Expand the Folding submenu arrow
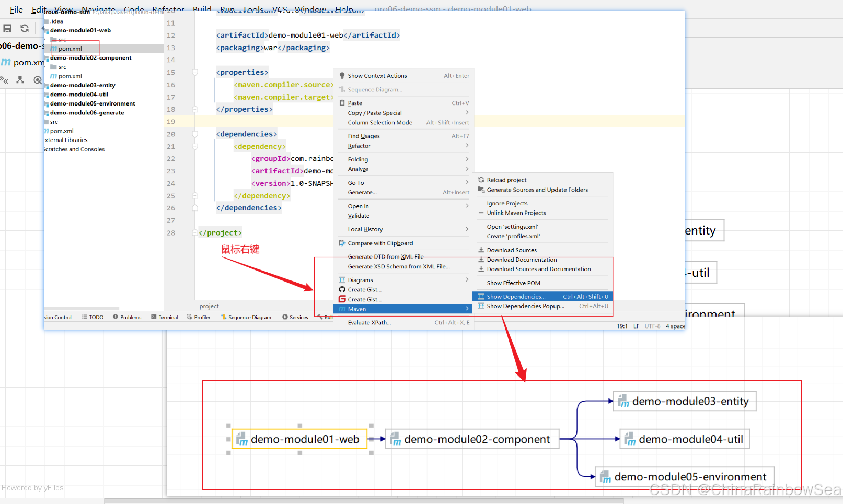The width and height of the screenshot is (843, 504). tap(467, 159)
